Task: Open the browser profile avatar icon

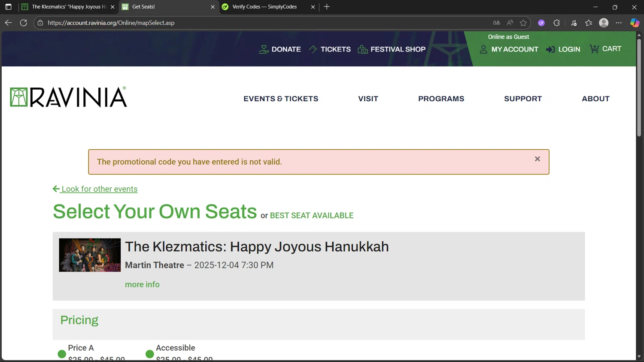Action: 604,23
